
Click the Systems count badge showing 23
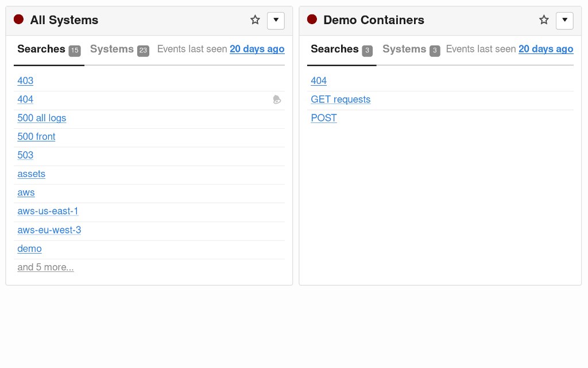point(143,51)
